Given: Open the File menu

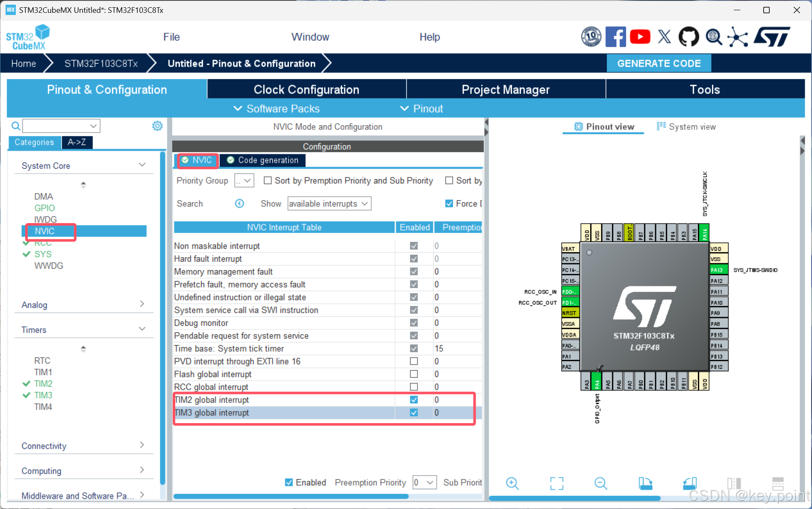Looking at the screenshot, I should click(x=171, y=37).
